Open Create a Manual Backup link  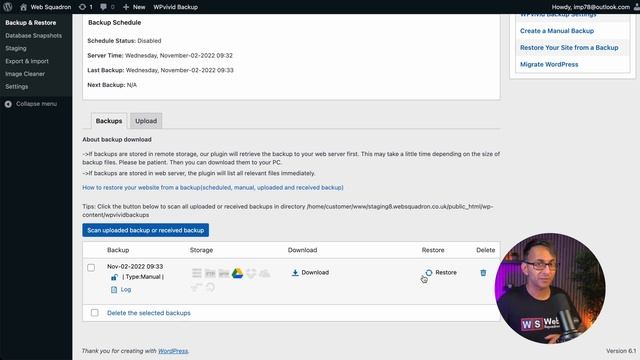[557, 31]
